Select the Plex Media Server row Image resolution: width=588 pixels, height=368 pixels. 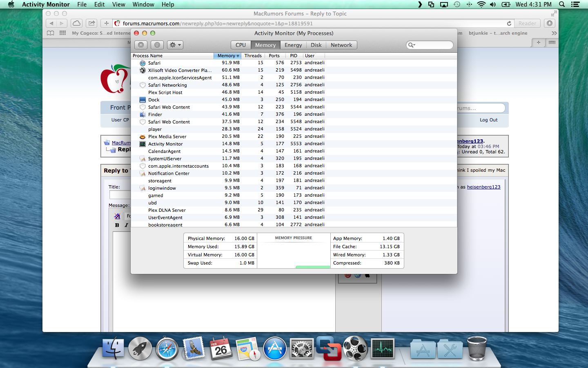coord(294,137)
